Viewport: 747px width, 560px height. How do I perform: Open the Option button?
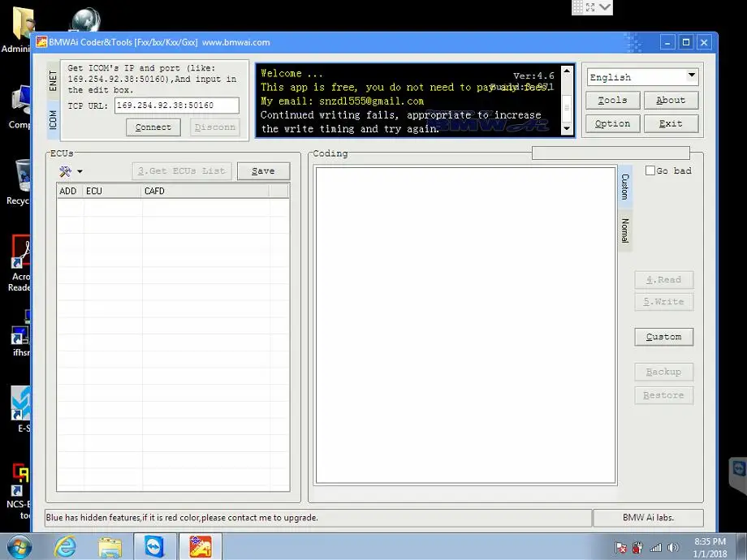[x=613, y=124]
